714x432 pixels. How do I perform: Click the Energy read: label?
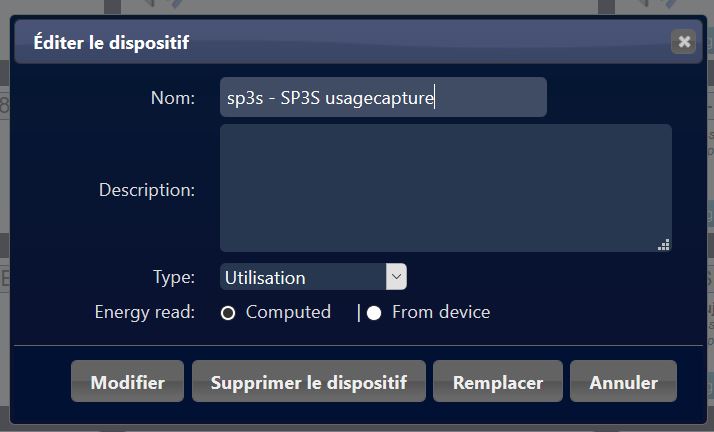click(145, 312)
